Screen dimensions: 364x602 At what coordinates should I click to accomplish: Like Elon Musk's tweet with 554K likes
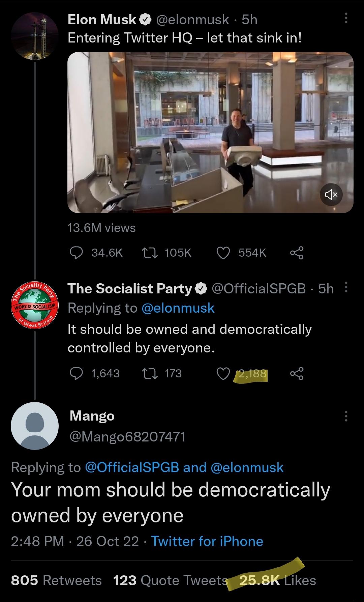[x=223, y=253]
